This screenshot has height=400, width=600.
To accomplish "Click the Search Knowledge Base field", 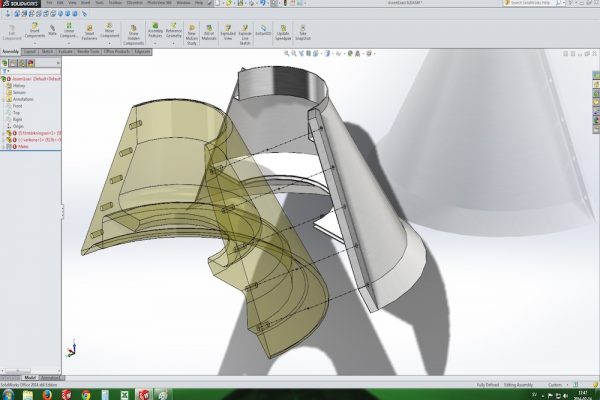I will pyautogui.click(x=540, y=3).
